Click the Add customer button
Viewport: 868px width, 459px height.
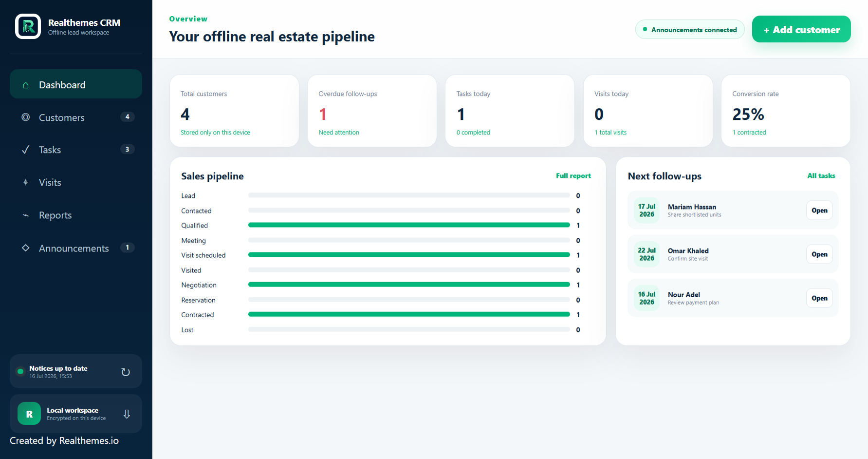[x=801, y=29]
